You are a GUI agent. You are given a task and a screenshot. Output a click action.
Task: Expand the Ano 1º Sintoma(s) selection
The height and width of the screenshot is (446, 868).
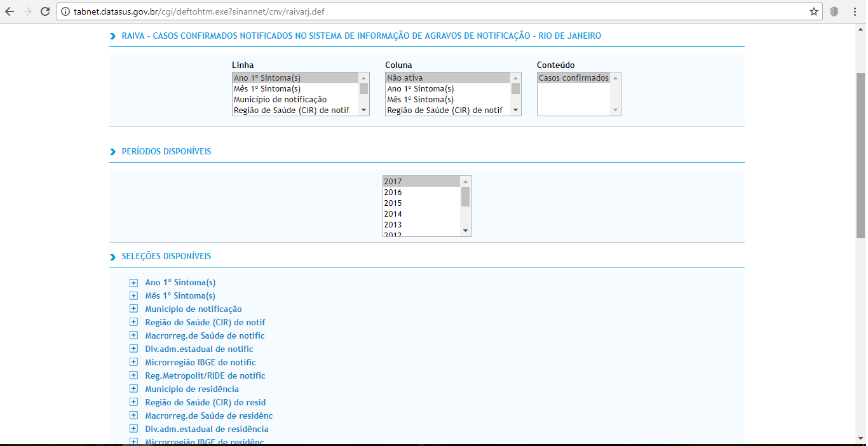133,283
